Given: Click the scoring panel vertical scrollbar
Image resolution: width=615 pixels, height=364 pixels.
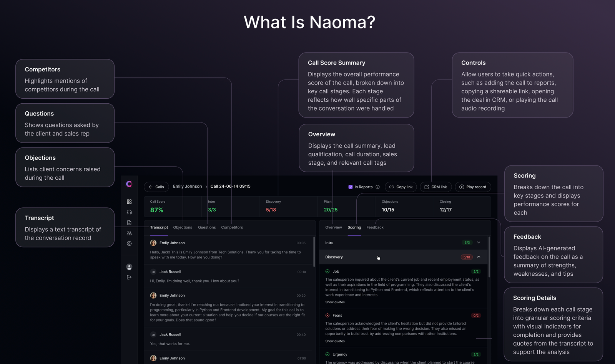Looking at the screenshot, I should 489,257.
